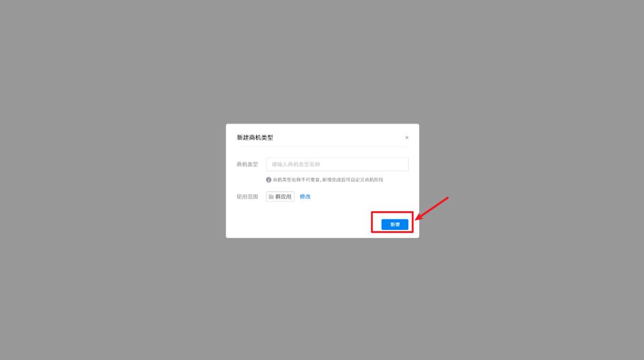Click the folder icon in 群应用 tag
644x360 pixels.
271,196
